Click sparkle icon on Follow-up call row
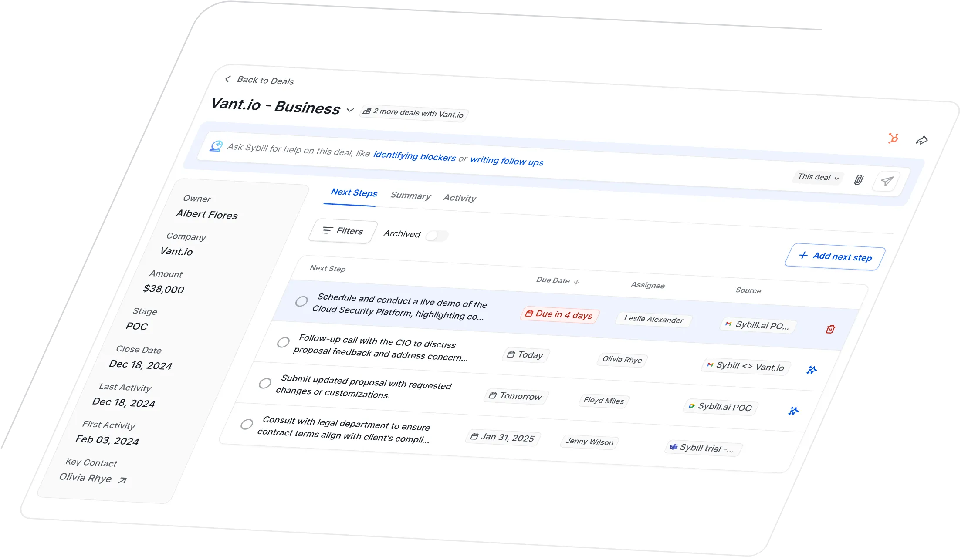The image size is (968, 560). tap(811, 370)
